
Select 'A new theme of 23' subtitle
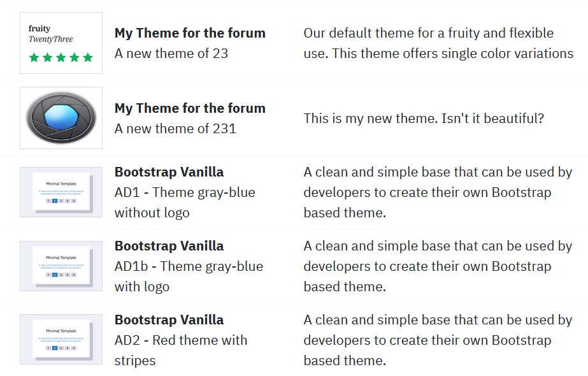[171, 54]
